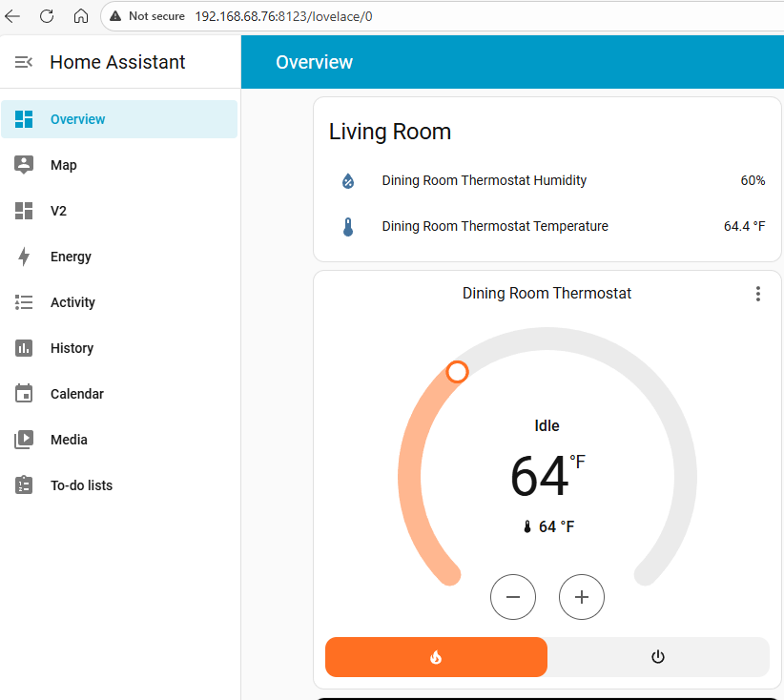Decrease thermostat temperature with minus button
784x700 pixels.
click(513, 598)
